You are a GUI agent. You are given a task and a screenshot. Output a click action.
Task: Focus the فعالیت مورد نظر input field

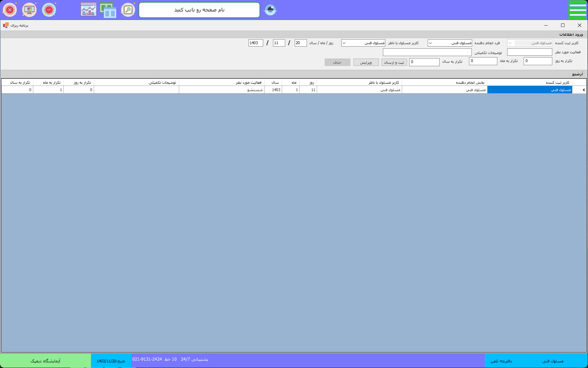coord(530,52)
